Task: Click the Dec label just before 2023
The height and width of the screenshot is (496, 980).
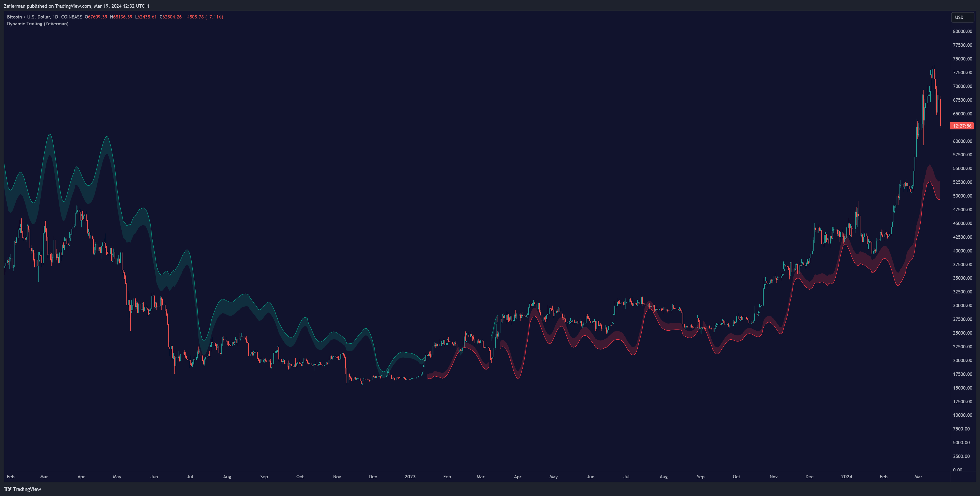Action: (373, 476)
